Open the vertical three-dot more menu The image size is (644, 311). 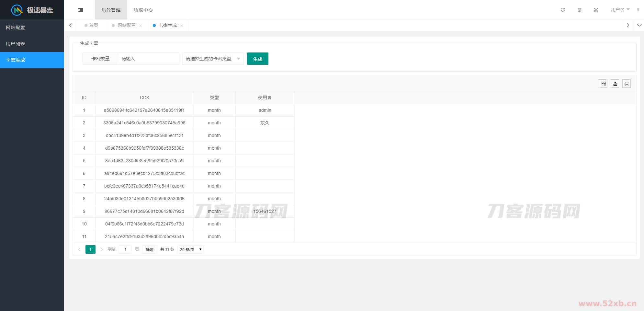[x=638, y=10]
